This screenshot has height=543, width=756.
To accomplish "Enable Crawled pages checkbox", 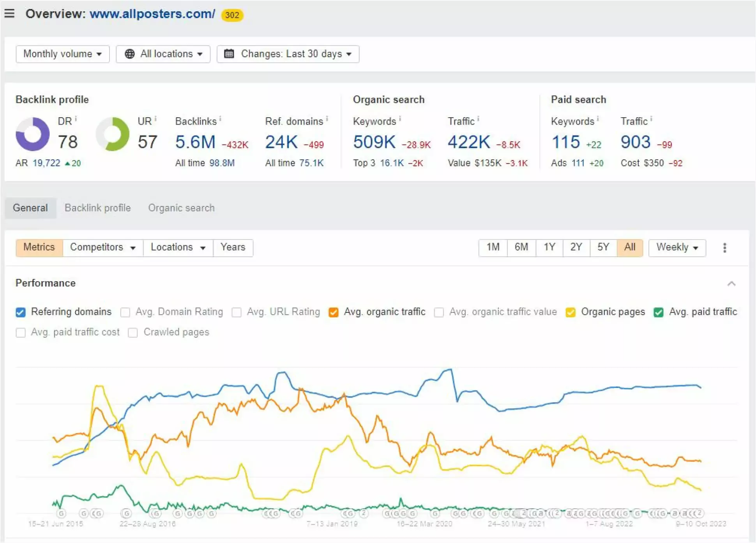I will [133, 332].
